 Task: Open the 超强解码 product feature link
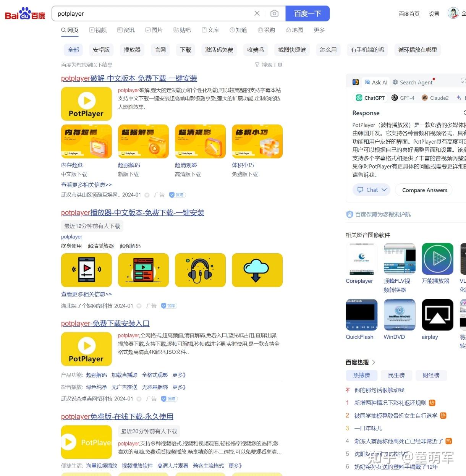pyautogui.click(x=96, y=375)
